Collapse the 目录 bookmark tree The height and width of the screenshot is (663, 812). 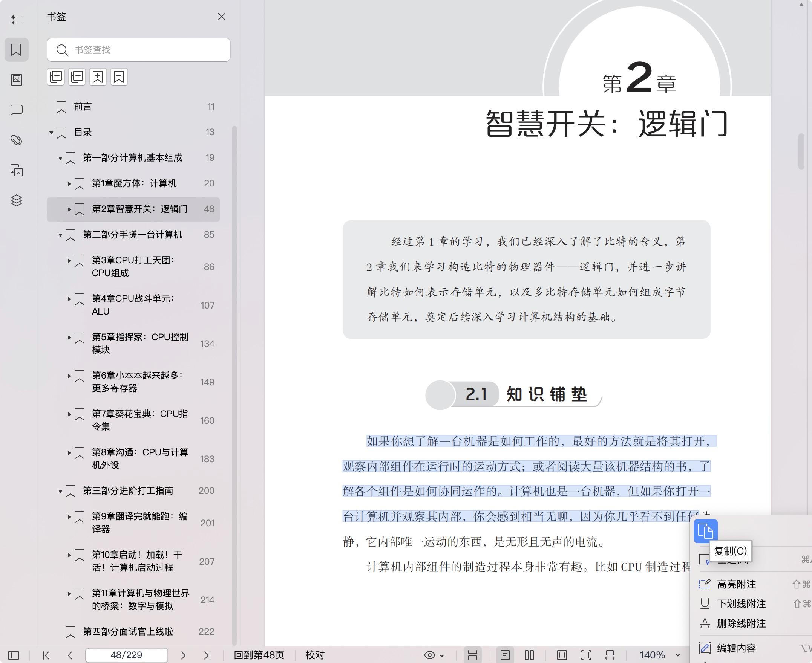[51, 133]
